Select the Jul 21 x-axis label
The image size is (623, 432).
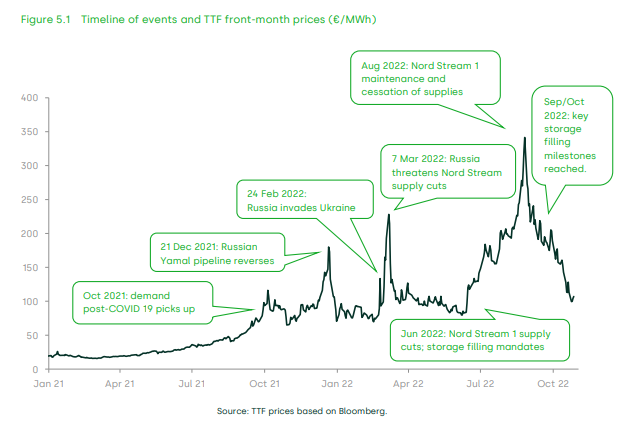point(192,381)
